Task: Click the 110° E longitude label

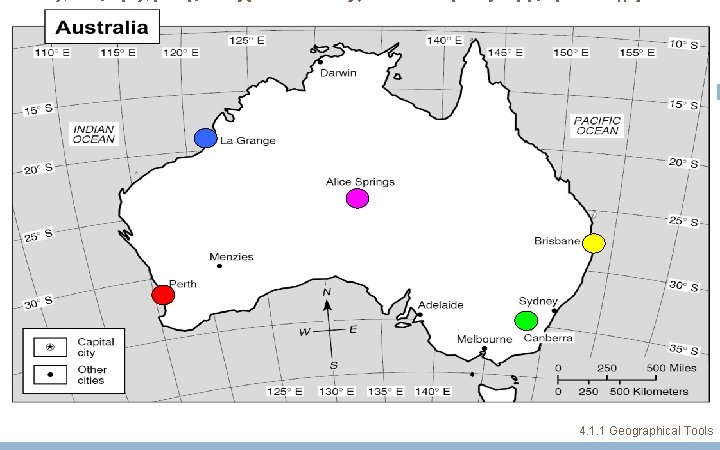Action: click(x=53, y=53)
